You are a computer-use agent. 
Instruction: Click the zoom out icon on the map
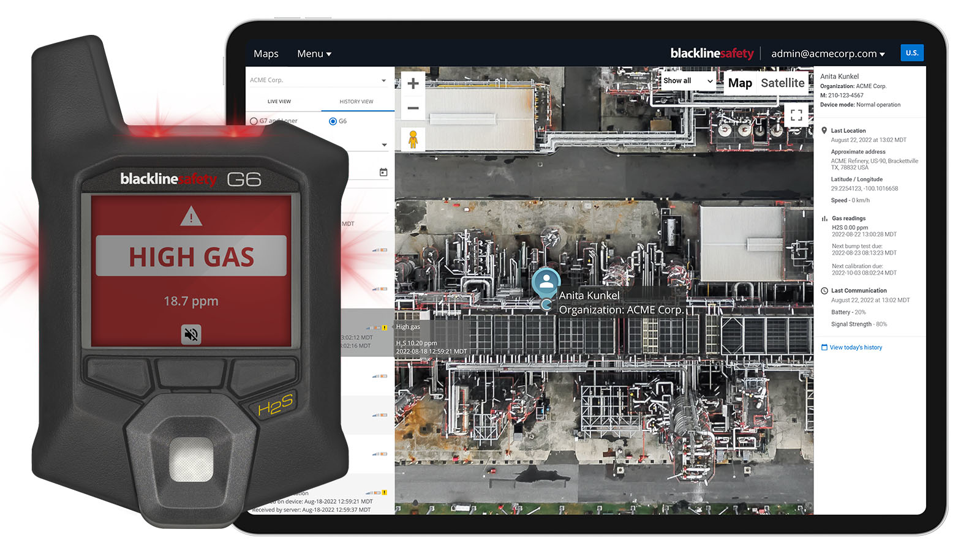[413, 108]
